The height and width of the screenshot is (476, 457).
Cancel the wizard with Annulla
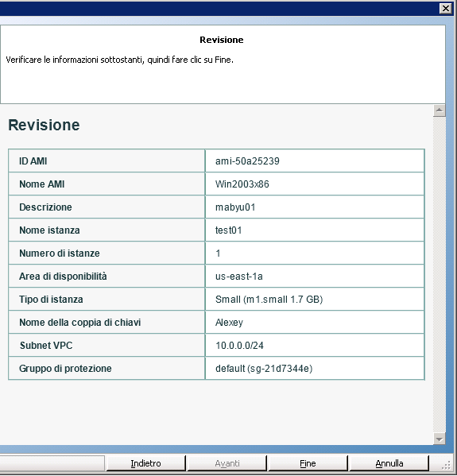pos(389,463)
